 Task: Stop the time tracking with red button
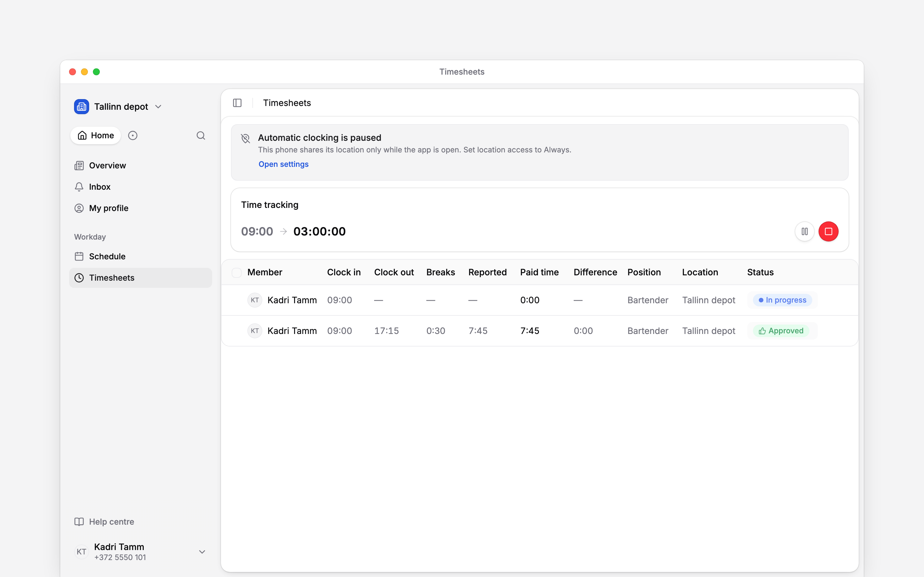pyautogui.click(x=829, y=232)
